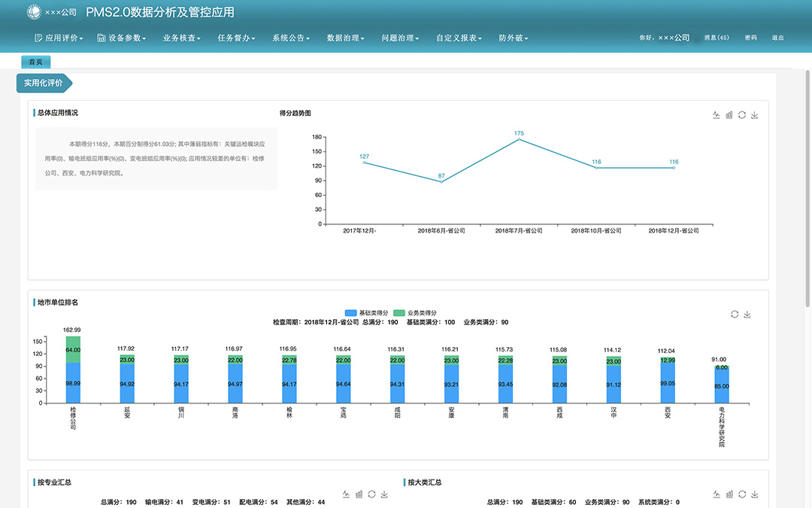Expand the 自定义报表 menu
812x508 pixels.
[x=459, y=38]
